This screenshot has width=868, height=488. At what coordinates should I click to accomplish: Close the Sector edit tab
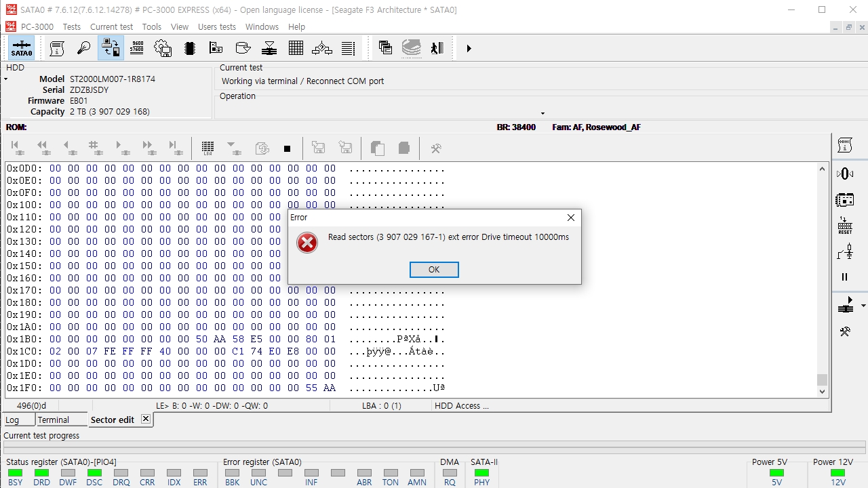point(145,420)
